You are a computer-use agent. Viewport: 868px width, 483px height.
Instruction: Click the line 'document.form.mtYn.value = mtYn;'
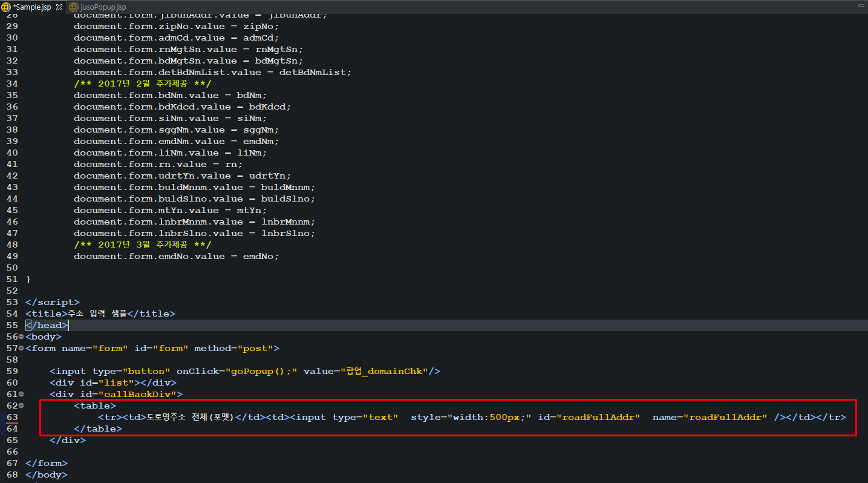point(170,210)
